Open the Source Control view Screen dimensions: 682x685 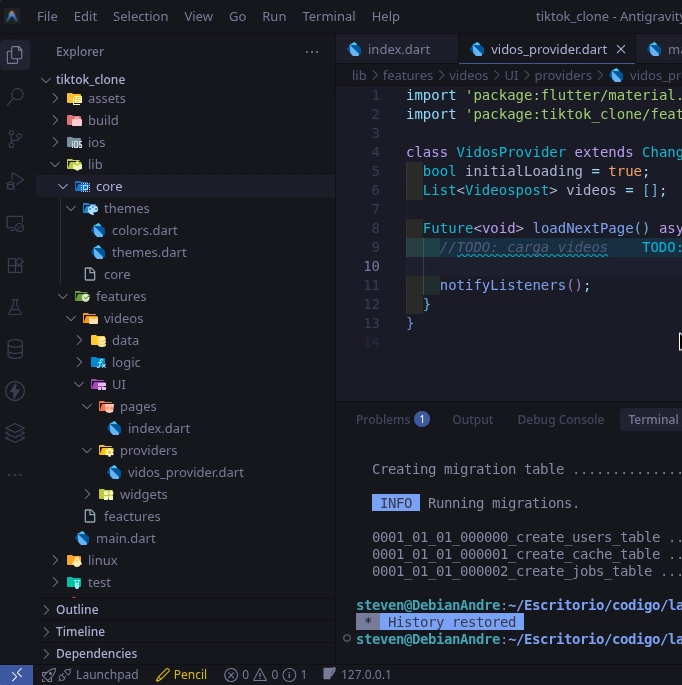coord(15,139)
